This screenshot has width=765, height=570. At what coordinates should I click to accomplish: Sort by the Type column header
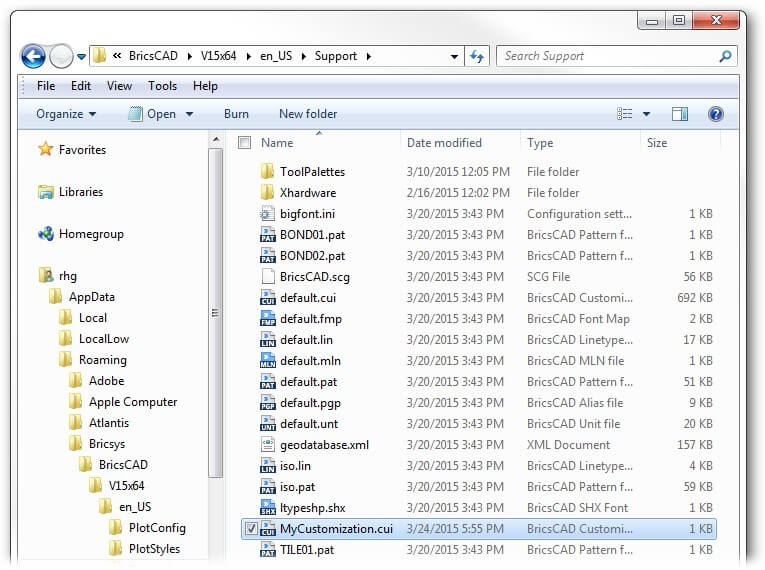[540, 143]
